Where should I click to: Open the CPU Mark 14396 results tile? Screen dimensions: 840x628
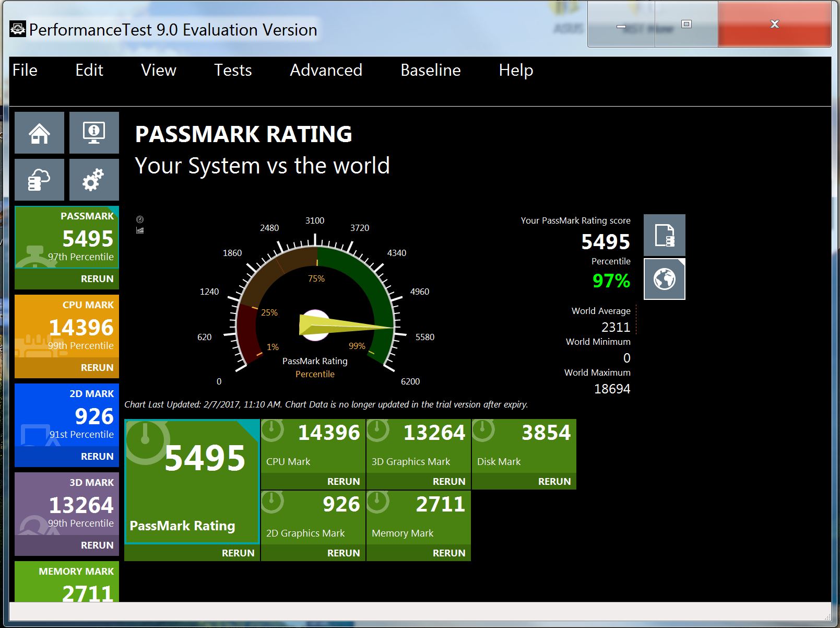313,446
